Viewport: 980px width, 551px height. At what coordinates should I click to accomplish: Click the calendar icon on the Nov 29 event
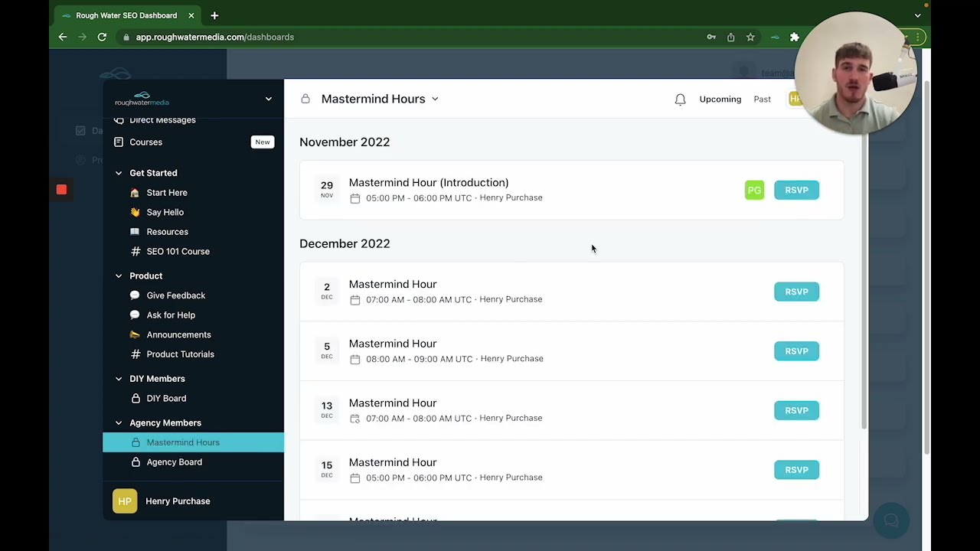coord(354,198)
